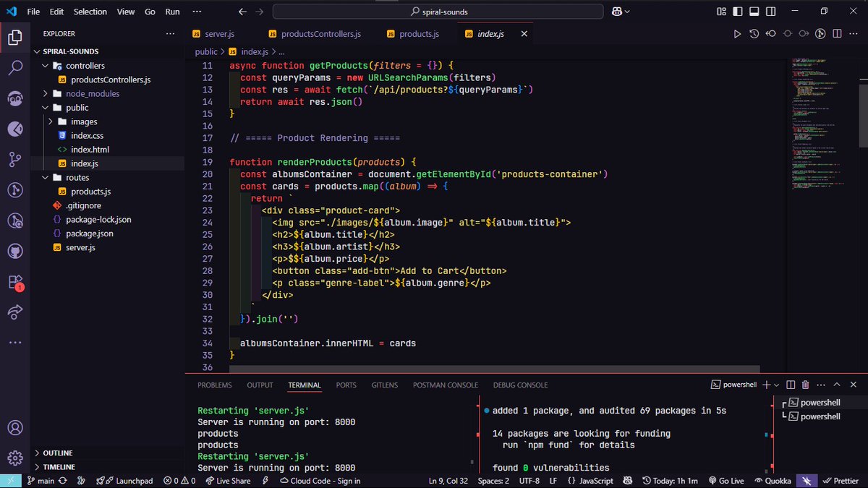This screenshot has width=868, height=488.
Task: Maximize the terminal panel
Action: point(835,384)
